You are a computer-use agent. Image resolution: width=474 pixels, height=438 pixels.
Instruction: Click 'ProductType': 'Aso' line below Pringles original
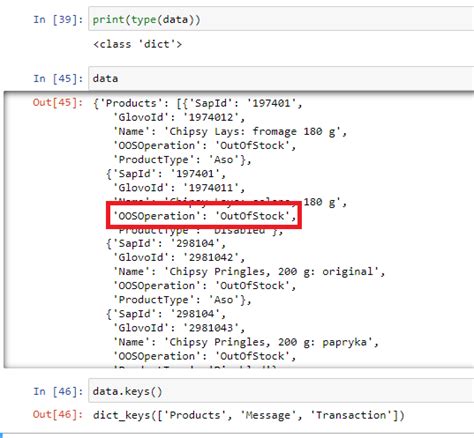pos(182,300)
